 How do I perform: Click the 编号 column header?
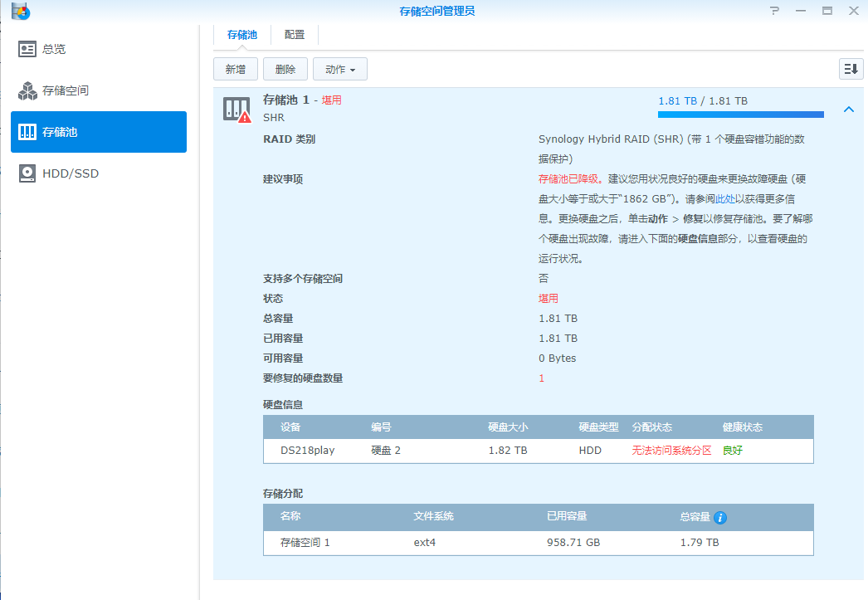click(381, 427)
